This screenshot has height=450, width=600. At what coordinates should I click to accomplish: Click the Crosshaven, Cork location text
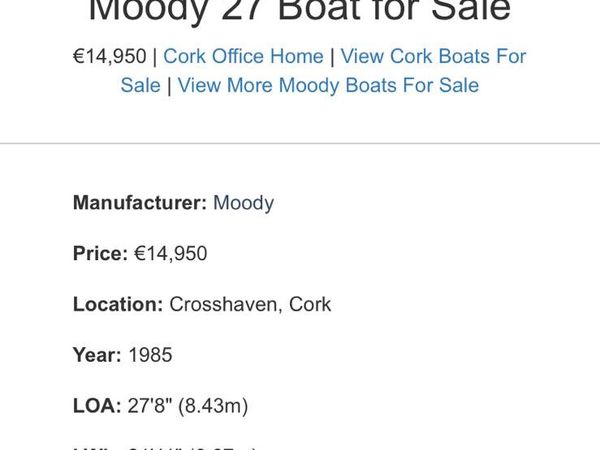tap(250, 304)
